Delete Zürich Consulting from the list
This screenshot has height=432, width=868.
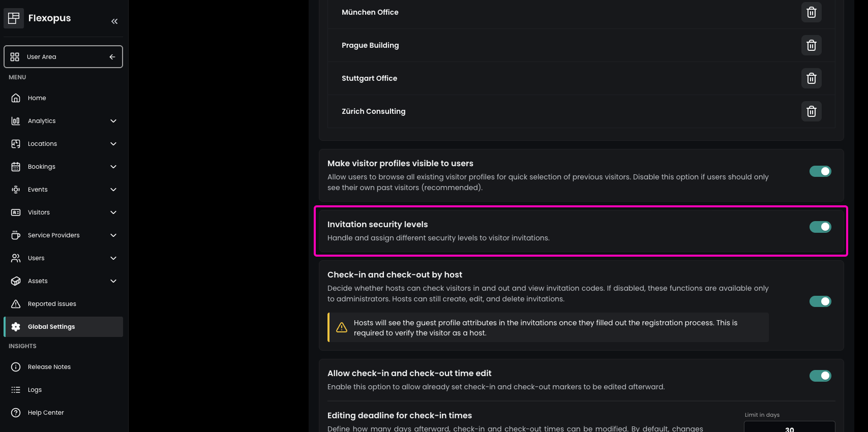coord(811,111)
